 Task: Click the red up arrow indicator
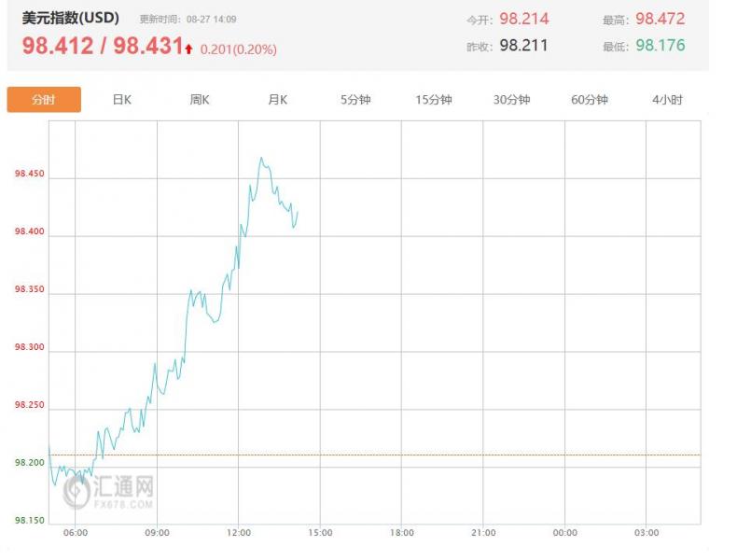pyautogui.click(x=188, y=49)
